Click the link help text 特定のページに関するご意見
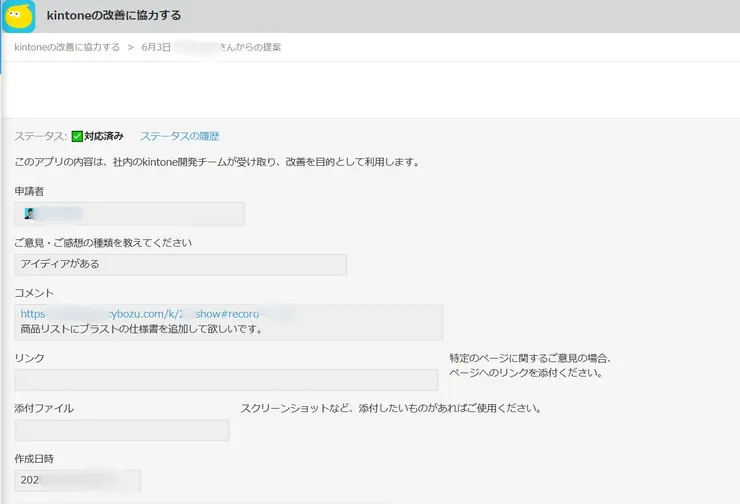Image resolution: width=740 pixels, height=504 pixels. pyautogui.click(x=530, y=358)
